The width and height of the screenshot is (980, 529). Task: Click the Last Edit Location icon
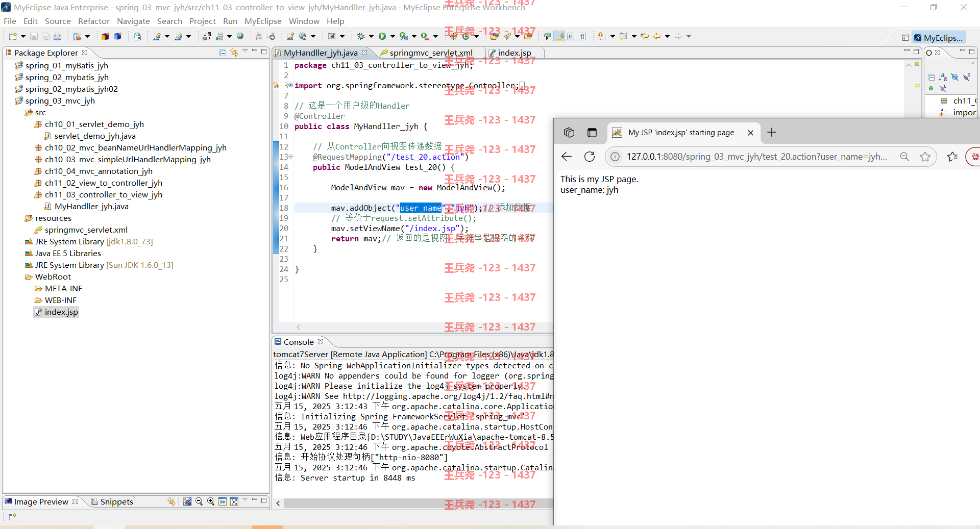point(645,36)
